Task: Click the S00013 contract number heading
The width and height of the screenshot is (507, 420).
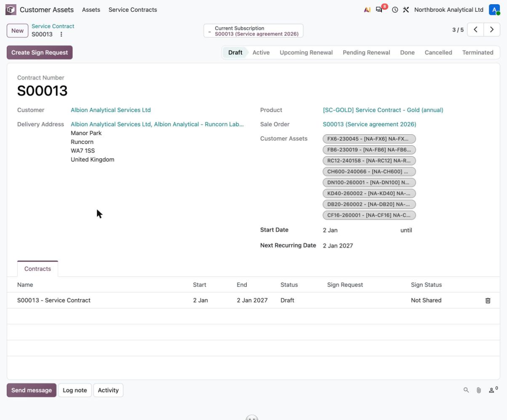Action: pos(42,91)
